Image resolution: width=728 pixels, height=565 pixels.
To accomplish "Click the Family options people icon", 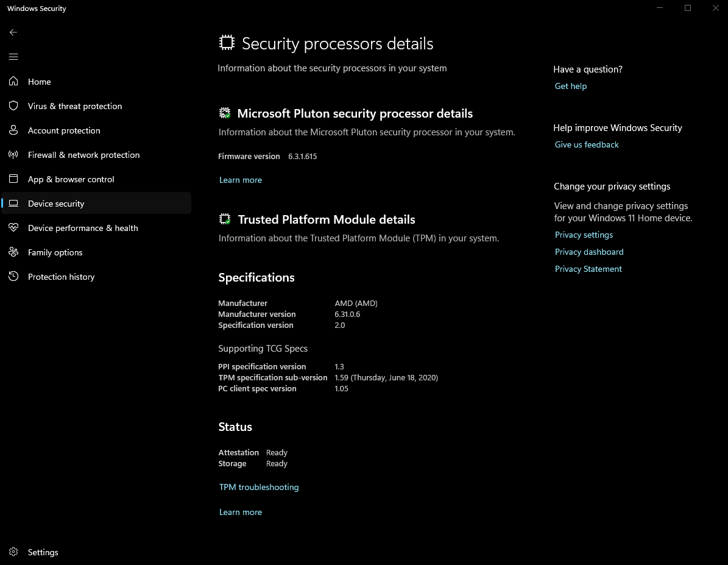I will point(13,252).
